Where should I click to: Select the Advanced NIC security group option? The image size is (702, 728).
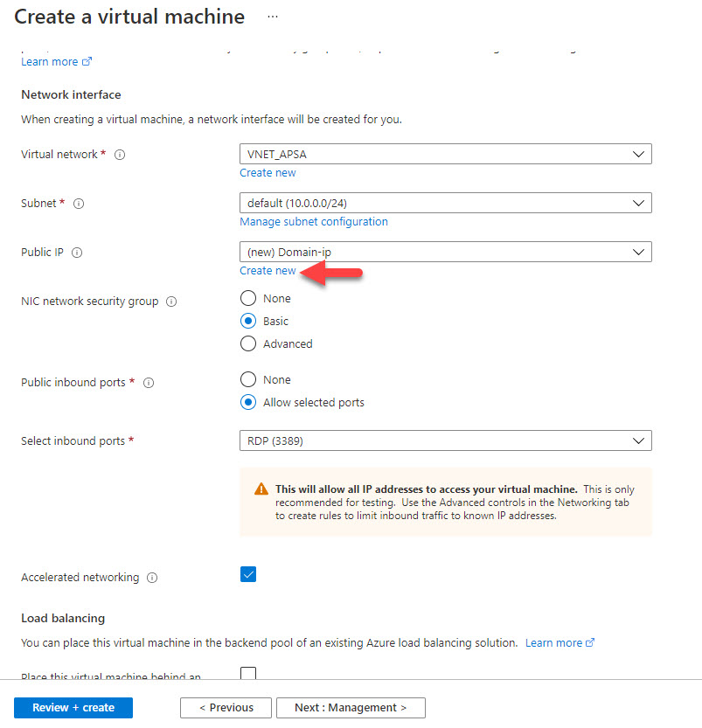247,343
